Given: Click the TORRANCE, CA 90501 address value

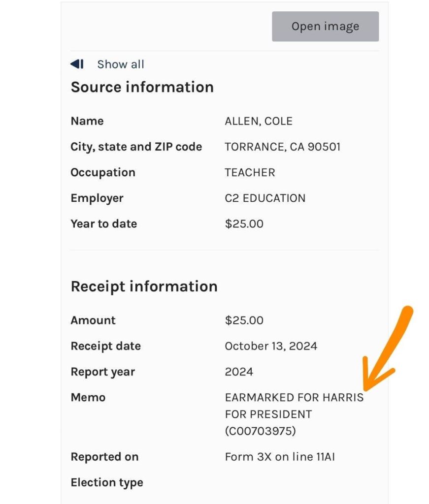Looking at the screenshot, I should (282, 147).
